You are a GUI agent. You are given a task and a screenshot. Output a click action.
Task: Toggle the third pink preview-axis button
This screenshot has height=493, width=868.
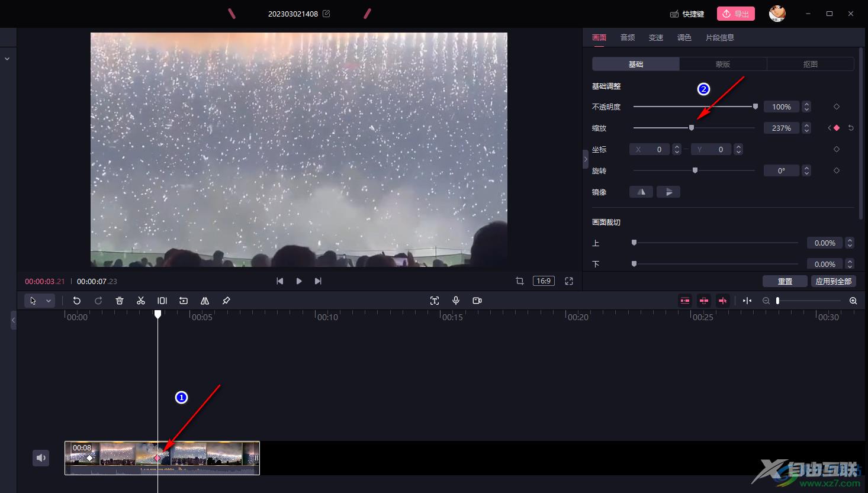click(723, 301)
